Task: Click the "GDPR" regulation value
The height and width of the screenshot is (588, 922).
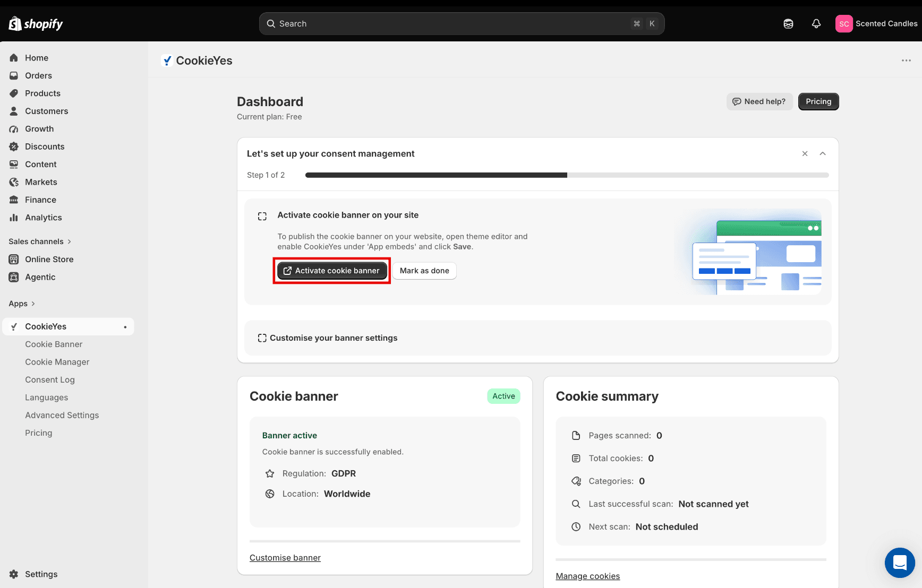Action: point(344,474)
